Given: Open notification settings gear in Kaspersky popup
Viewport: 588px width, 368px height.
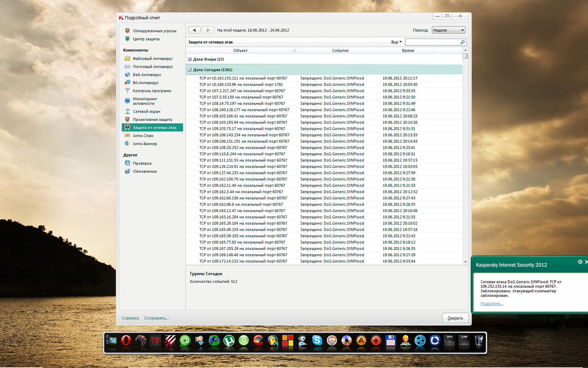Looking at the screenshot, I should tap(580, 262).
